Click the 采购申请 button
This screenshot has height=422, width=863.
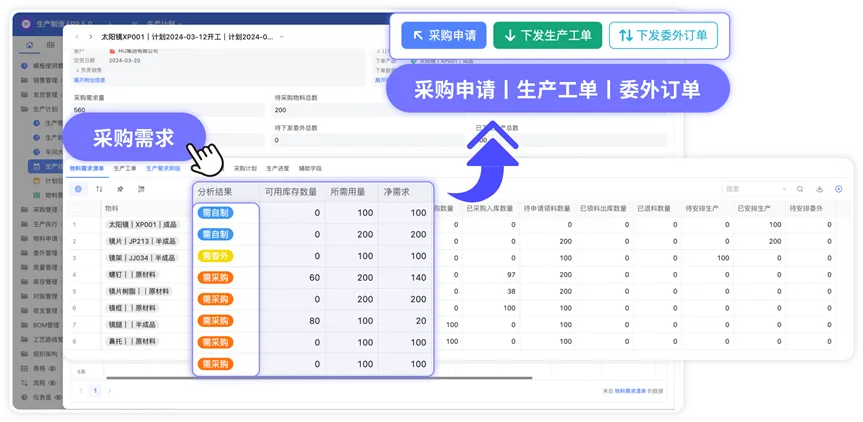(444, 36)
